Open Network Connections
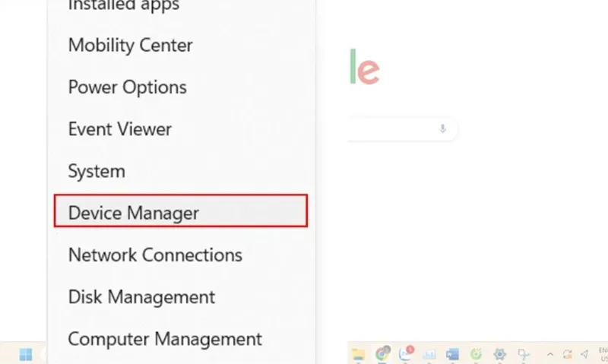 coord(155,255)
